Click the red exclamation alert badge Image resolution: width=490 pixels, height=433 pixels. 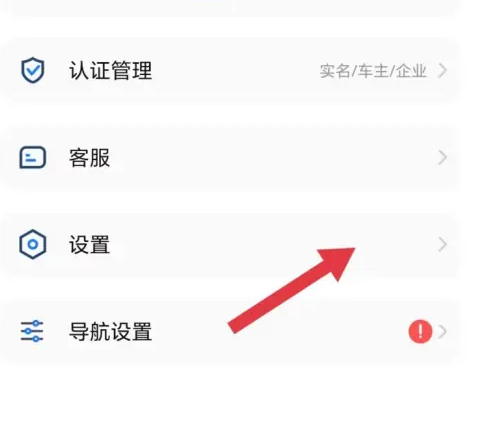420,331
